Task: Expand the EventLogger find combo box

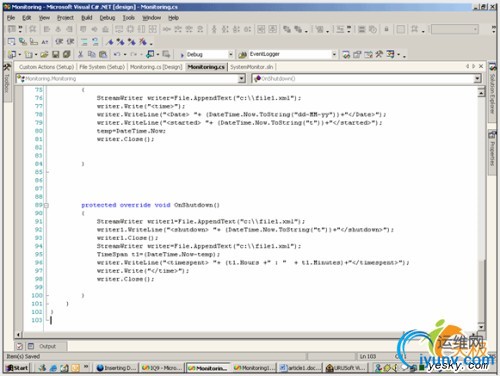Action: [334, 54]
